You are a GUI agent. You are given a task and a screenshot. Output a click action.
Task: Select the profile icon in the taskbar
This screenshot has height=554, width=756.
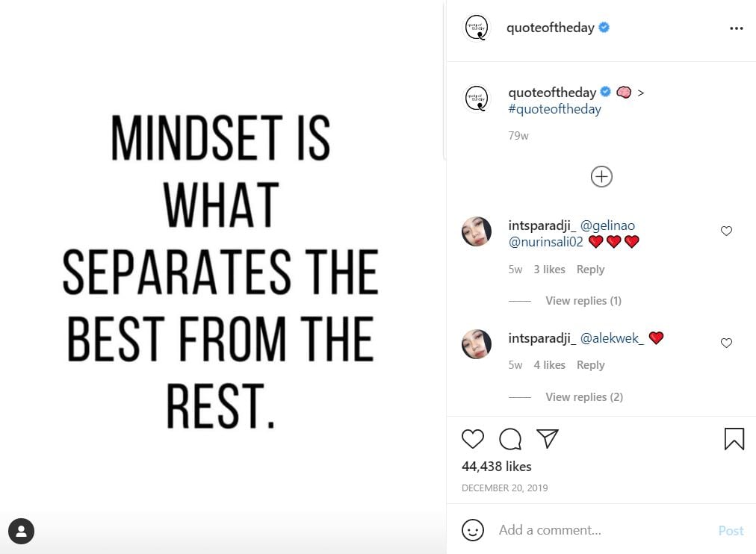click(x=21, y=531)
